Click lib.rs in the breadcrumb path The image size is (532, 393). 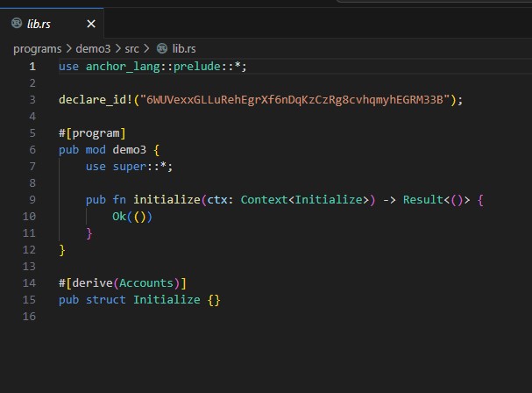184,49
